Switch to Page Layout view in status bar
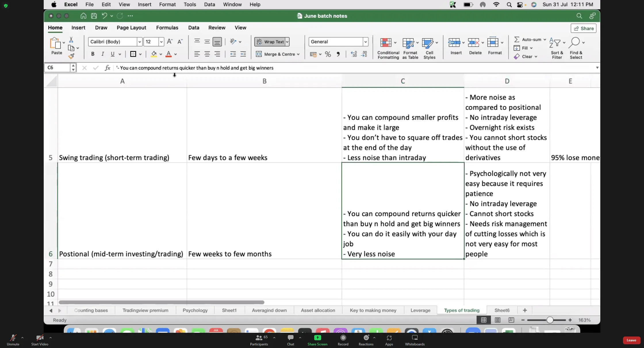644x348 pixels. 498,320
